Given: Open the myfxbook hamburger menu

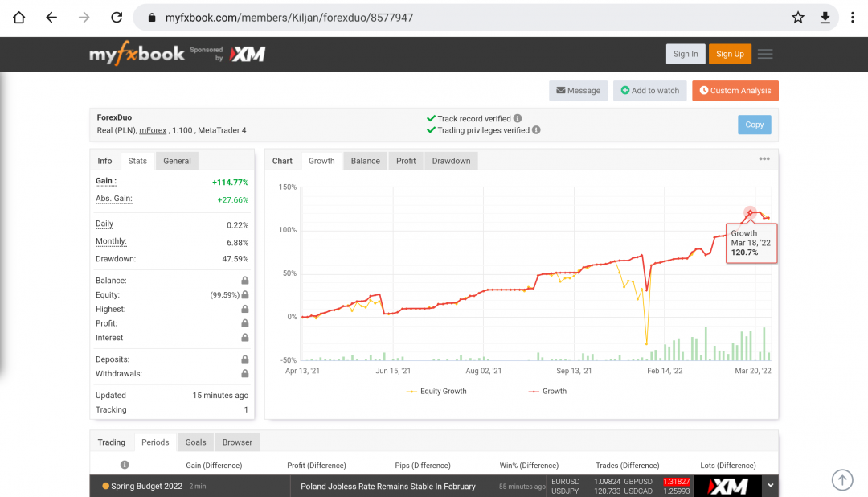Looking at the screenshot, I should click(x=765, y=54).
